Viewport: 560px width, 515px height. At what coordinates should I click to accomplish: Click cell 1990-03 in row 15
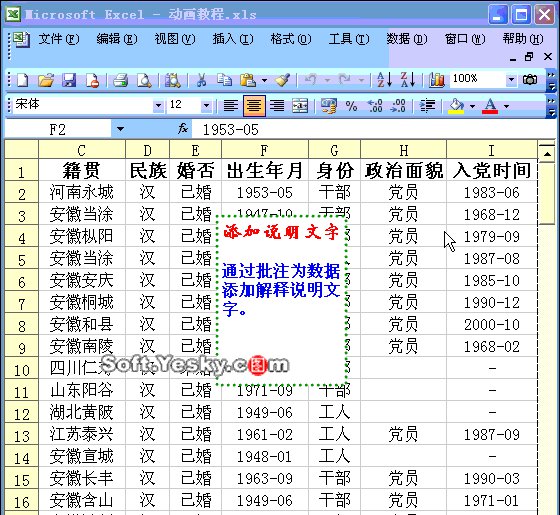(x=492, y=478)
